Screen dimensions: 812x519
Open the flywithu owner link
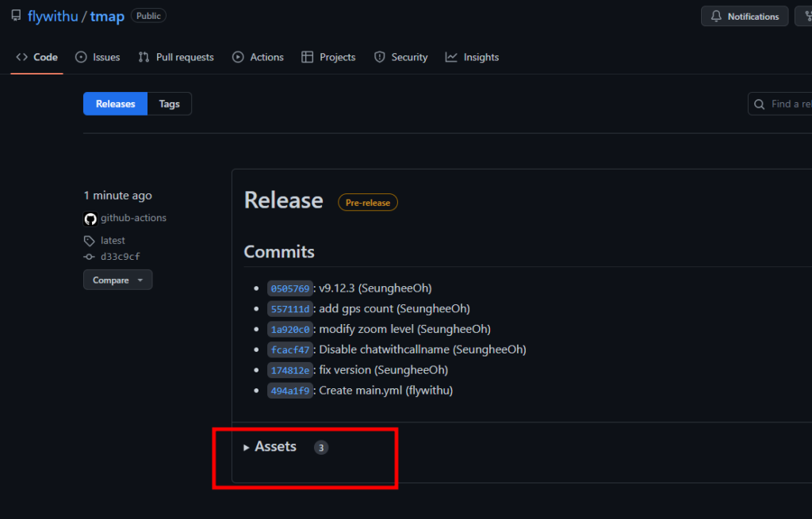(52, 17)
